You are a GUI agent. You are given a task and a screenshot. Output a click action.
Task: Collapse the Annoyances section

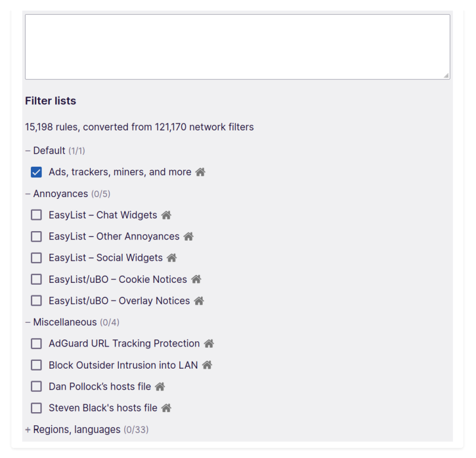pos(27,193)
